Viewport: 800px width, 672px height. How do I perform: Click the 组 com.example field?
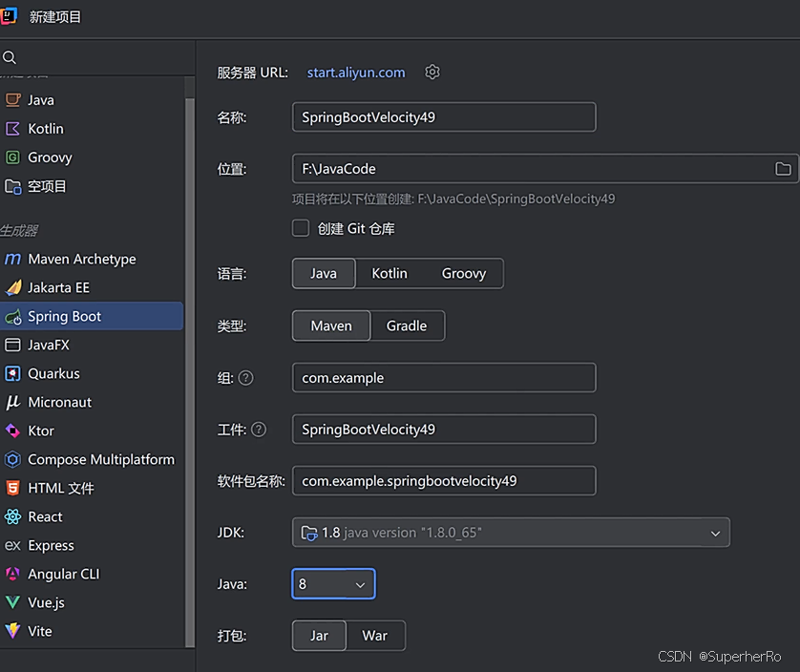pos(444,378)
